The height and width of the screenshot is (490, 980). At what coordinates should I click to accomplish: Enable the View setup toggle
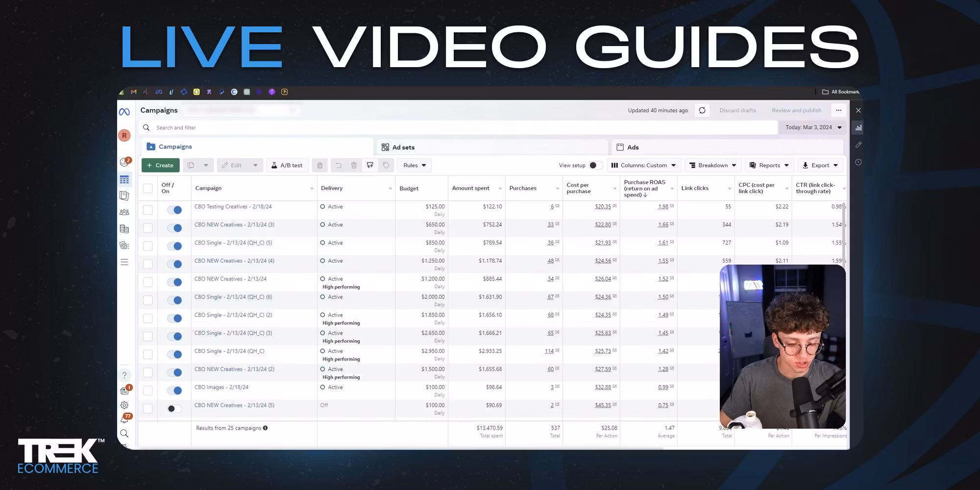point(595,166)
